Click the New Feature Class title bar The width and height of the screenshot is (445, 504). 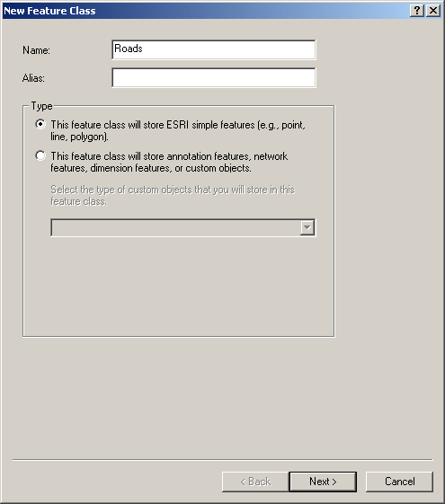click(x=206, y=11)
